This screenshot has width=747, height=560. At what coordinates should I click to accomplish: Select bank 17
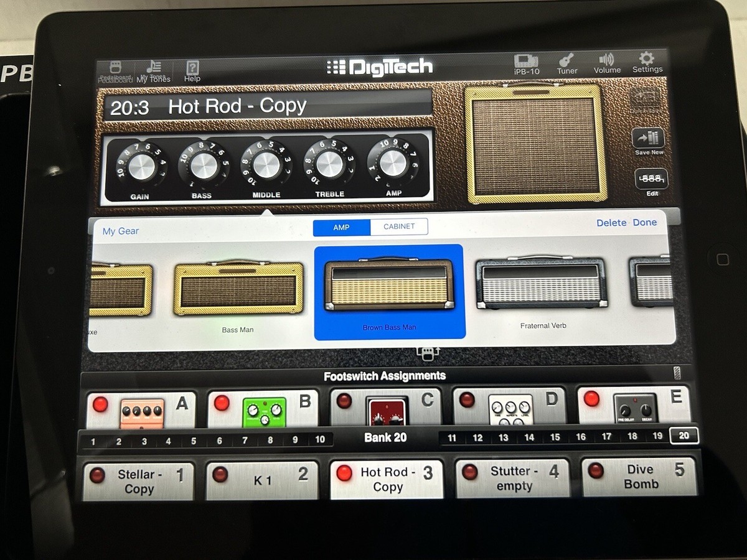pos(606,437)
